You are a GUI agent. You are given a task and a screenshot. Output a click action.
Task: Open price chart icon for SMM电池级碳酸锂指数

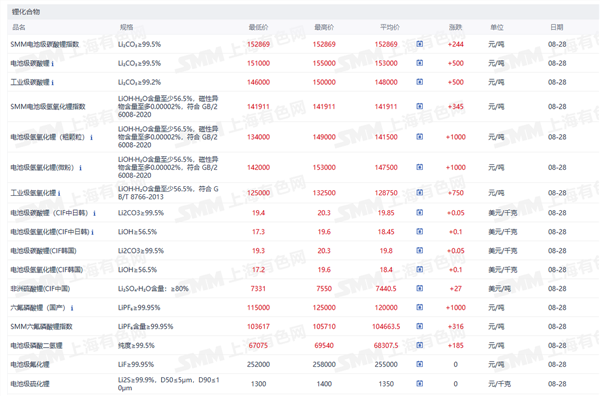pyautogui.click(x=419, y=44)
